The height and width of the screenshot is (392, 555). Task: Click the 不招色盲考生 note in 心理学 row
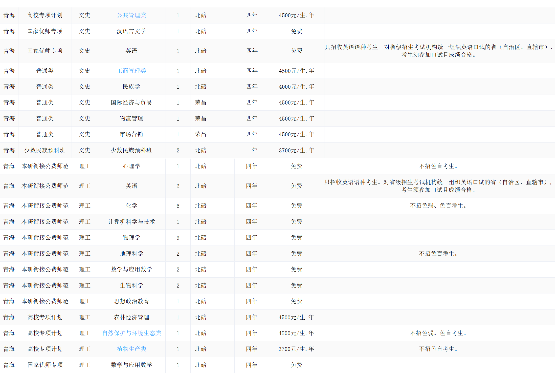point(438,166)
